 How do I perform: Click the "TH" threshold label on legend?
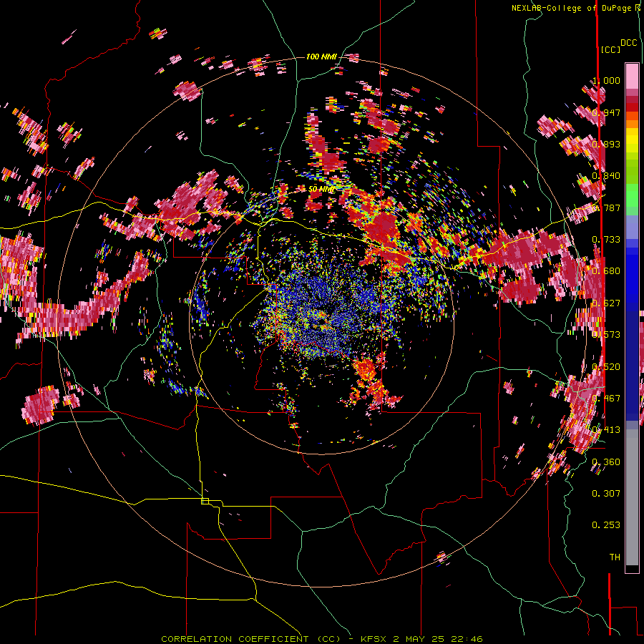(615, 557)
